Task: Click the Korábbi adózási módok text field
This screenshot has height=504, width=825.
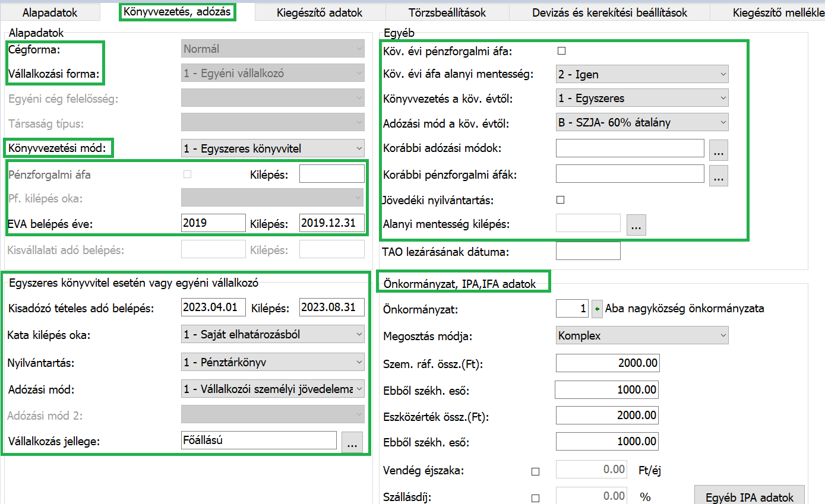Action: 630,148
